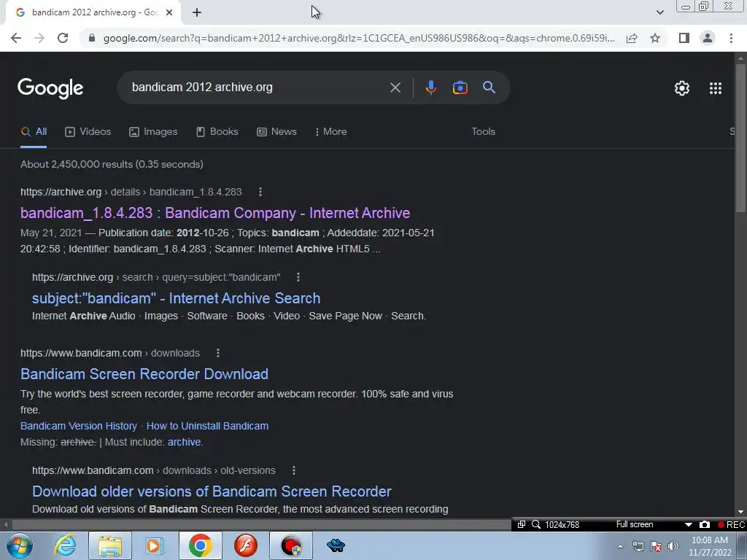The width and height of the screenshot is (747, 560).
Task: Click the recorder 1024x768 size magnifier
Action: 536,525
